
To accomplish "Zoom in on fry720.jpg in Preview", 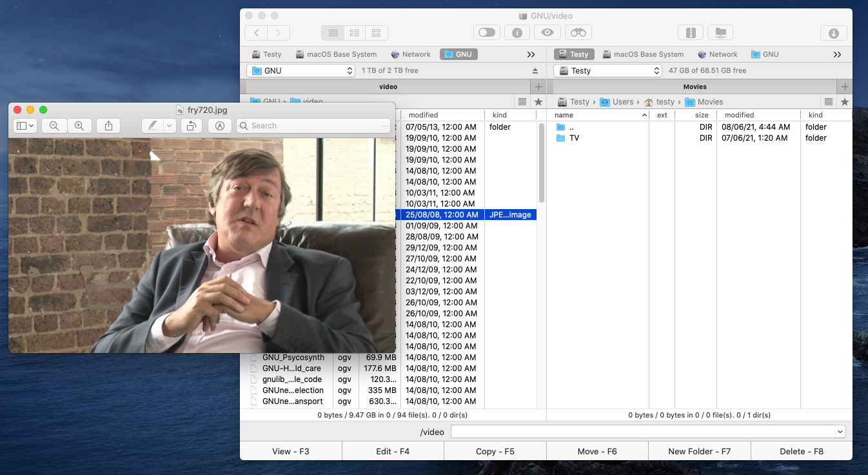I will [x=79, y=126].
